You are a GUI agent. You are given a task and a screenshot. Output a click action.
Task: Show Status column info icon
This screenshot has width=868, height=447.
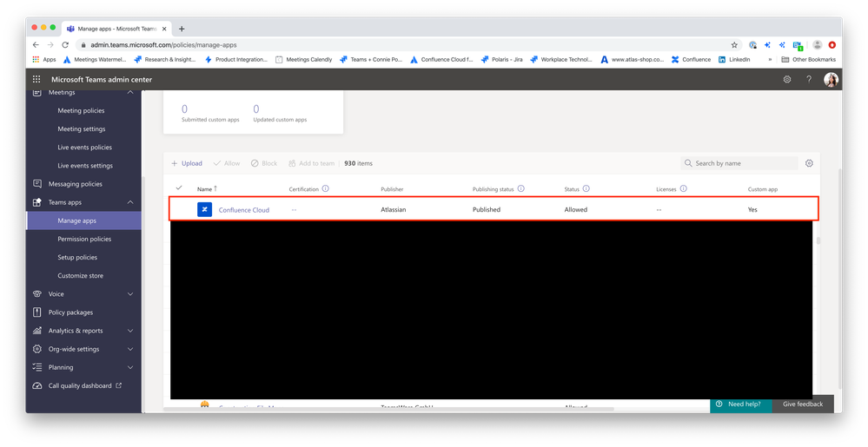click(x=586, y=188)
